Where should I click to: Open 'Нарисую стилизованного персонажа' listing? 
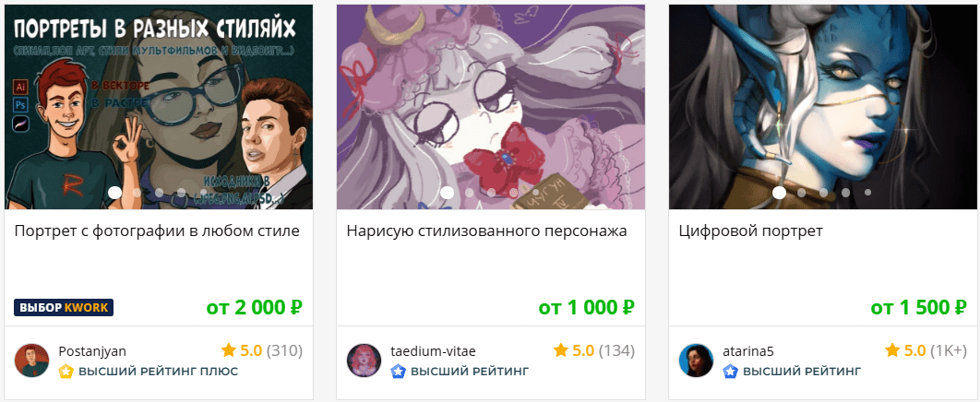click(x=486, y=231)
